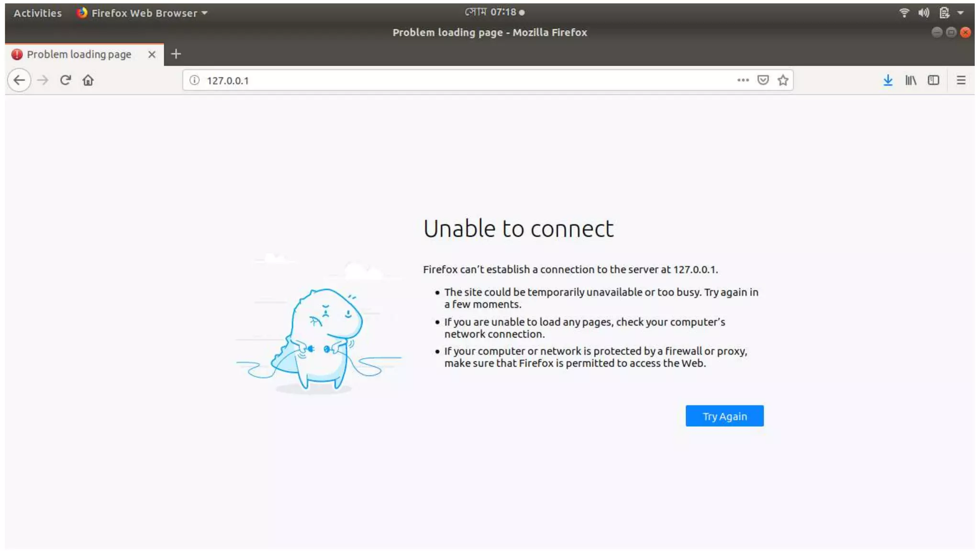
Task: Go to the Firefox home page
Action: click(88, 80)
